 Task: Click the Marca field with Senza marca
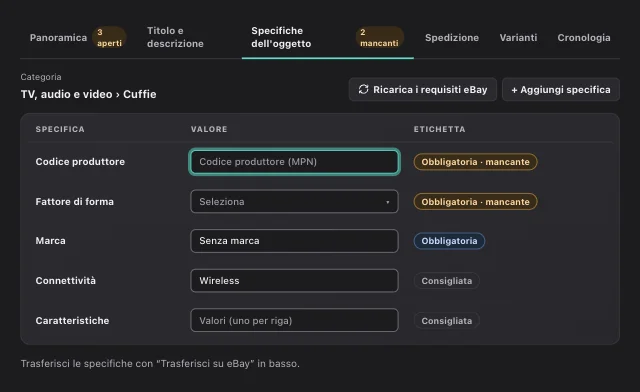click(294, 241)
